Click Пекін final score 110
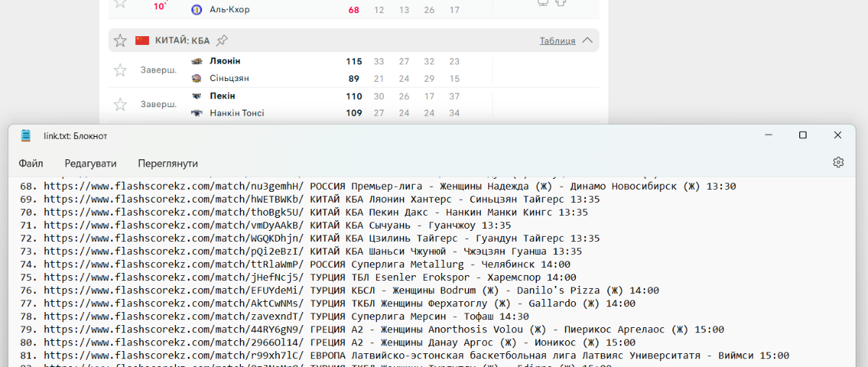Viewport: 868px width, 367px height. pos(353,96)
